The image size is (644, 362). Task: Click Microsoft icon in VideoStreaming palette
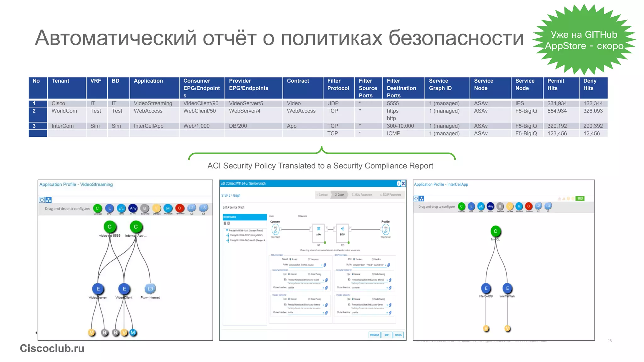(168, 208)
